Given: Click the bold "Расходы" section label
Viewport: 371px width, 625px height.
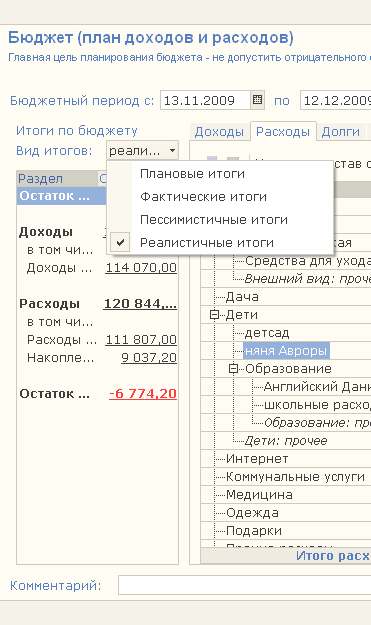Looking at the screenshot, I should pyautogui.click(x=49, y=304).
